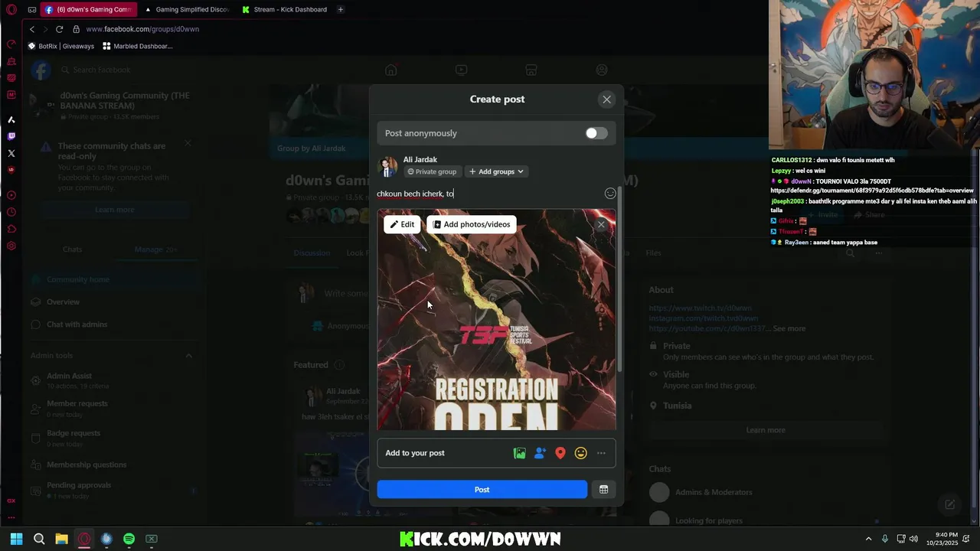This screenshot has height=551, width=980.
Task: Open the emoji picker beside post text
Action: pos(610,194)
